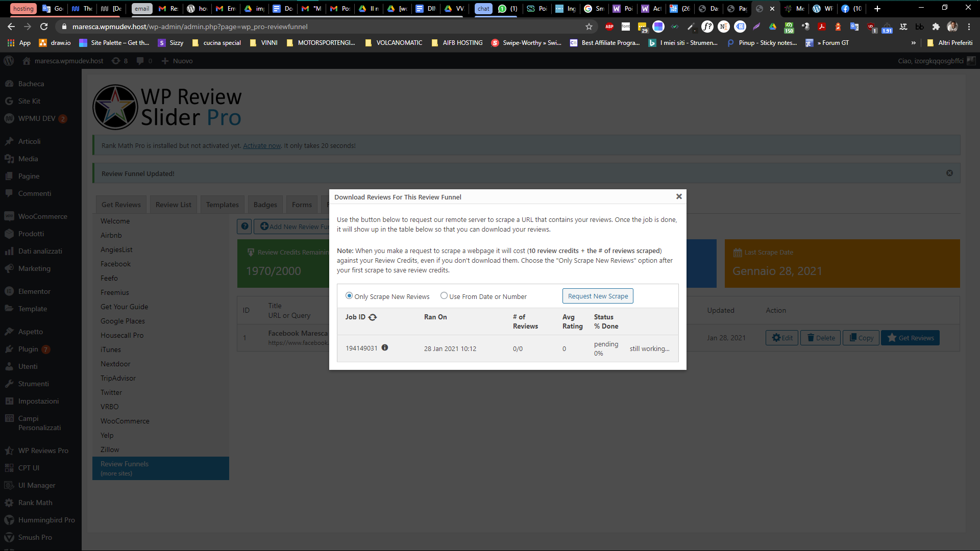Open info icon next to job 194149031
Image resolution: width=980 pixels, height=551 pixels.
[385, 348]
